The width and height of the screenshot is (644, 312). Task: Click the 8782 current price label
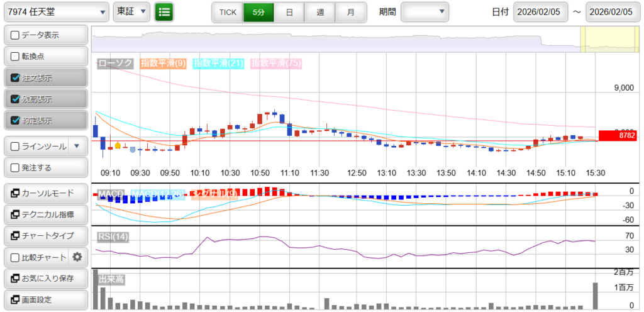coord(618,135)
